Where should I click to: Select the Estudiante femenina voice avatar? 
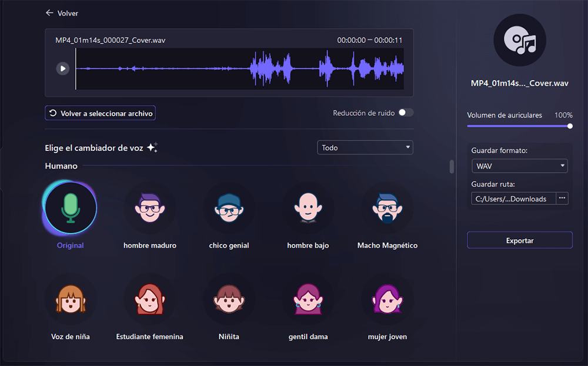coord(149,300)
